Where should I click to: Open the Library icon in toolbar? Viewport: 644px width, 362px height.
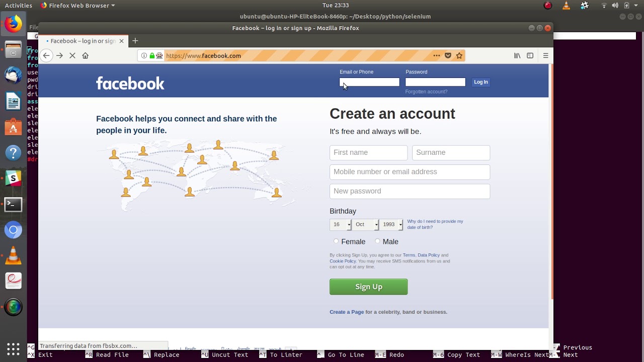coord(517,56)
